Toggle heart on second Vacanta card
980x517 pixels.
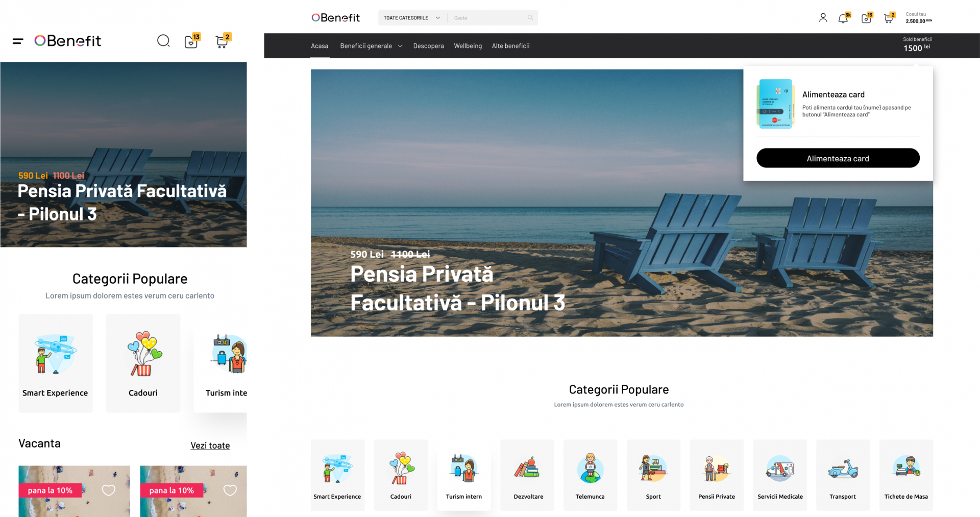pyautogui.click(x=230, y=490)
